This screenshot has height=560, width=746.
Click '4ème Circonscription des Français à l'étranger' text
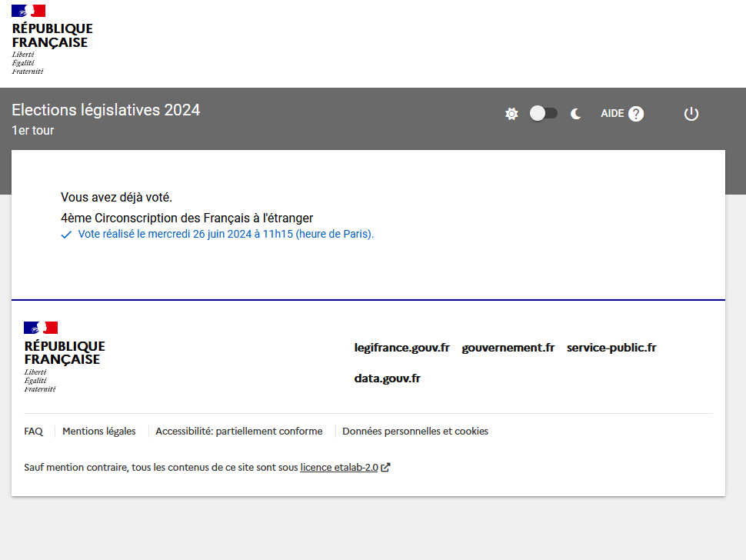tap(187, 218)
